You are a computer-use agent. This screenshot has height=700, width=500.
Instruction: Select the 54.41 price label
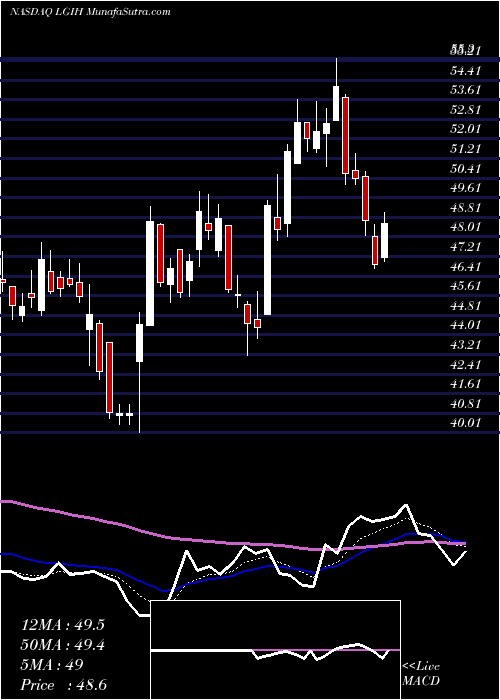pos(466,71)
